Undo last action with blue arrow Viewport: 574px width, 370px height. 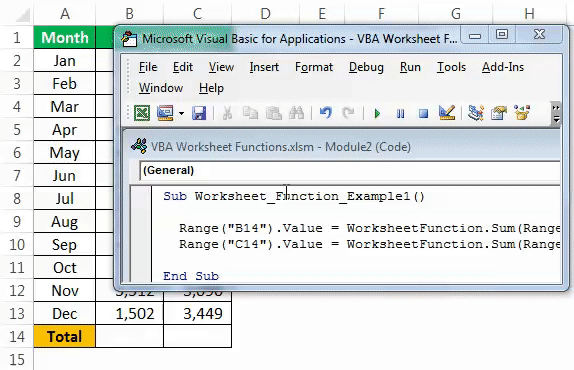point(325,113)
